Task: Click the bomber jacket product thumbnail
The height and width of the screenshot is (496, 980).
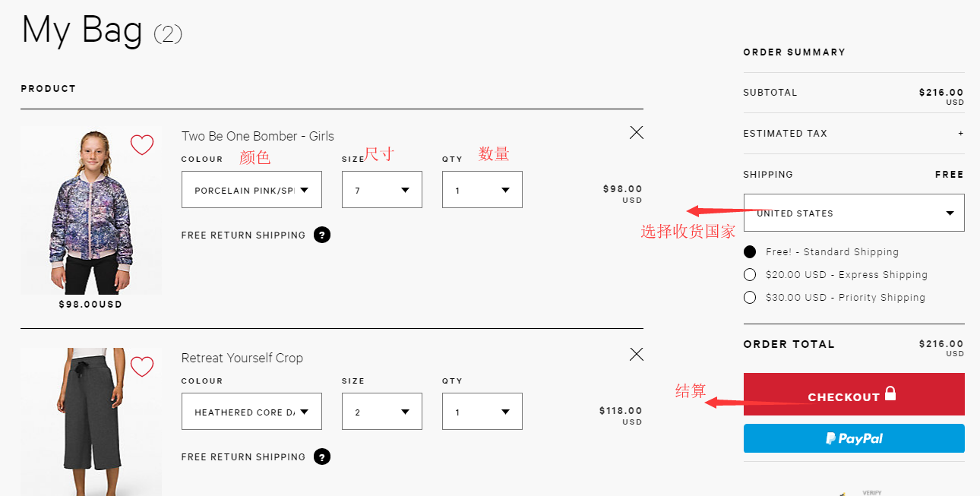Action: pyautogui.click(x=91, y=210)
